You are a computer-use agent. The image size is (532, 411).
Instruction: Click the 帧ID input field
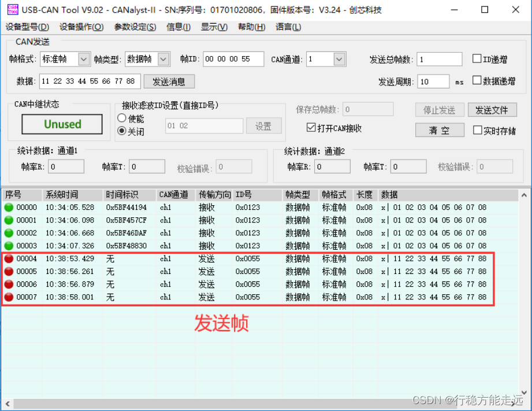tap(233, 59)
